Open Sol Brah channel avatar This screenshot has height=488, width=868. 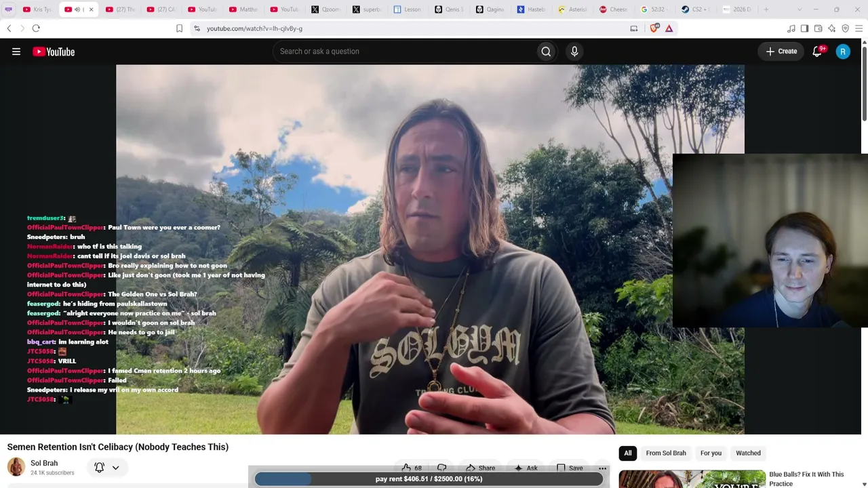click(x=16, y=467)
